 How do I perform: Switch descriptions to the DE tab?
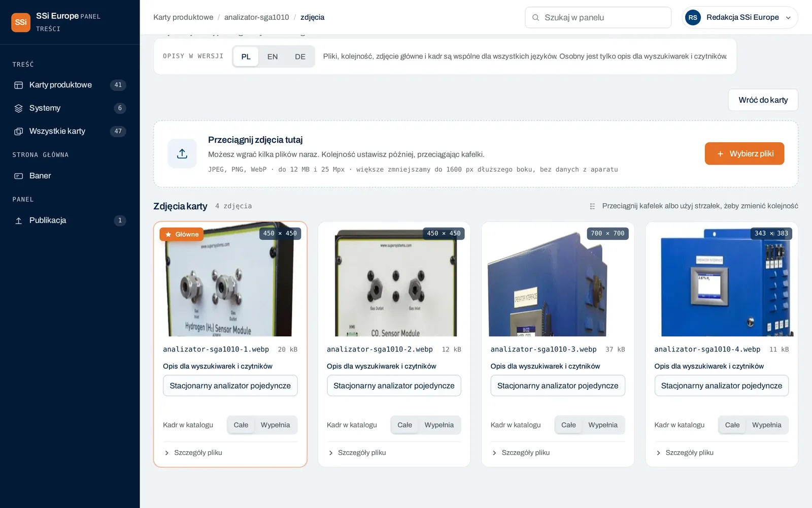pos(300,57)
